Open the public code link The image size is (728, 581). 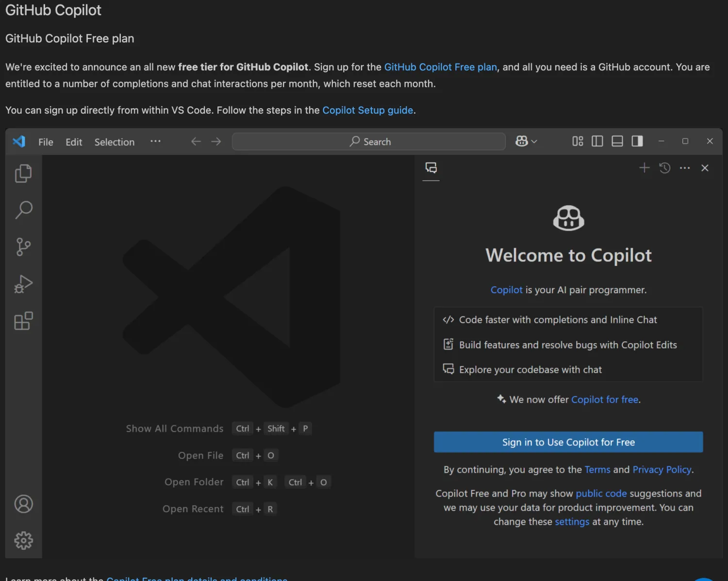coord(601,493)
